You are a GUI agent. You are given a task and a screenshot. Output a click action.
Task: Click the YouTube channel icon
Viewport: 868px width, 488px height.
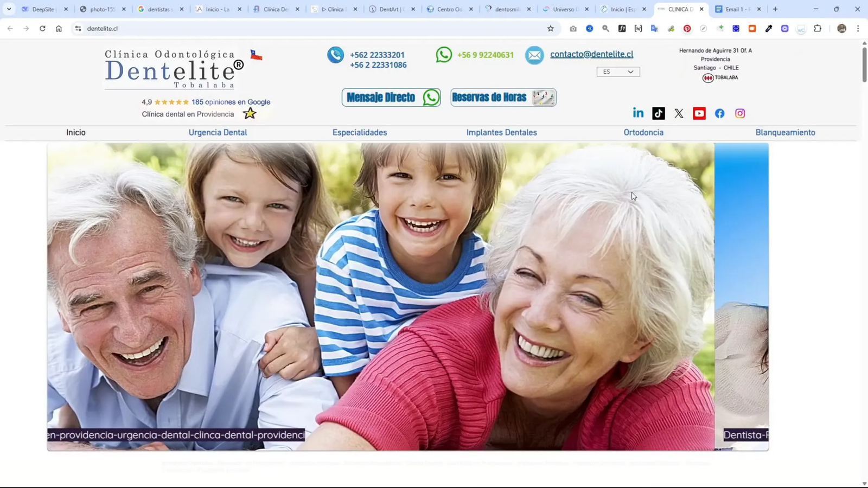[699, 113]
